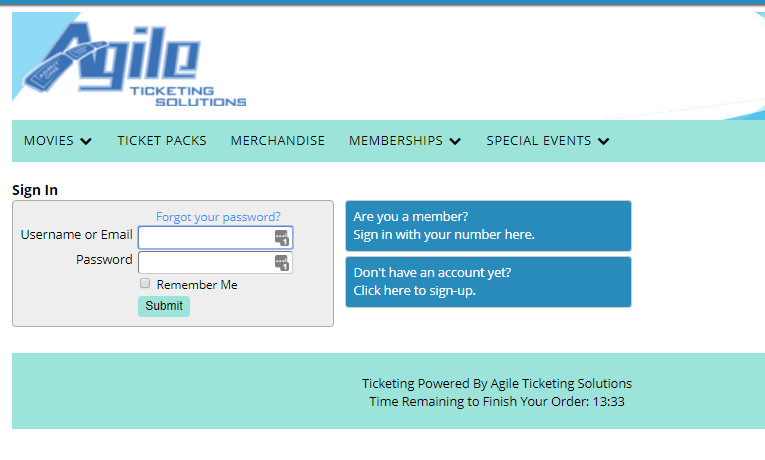Click Ticketing Powered By Agile Ticketing Solutions text
Screen dimensions: 765x460
tap(497, 383)
